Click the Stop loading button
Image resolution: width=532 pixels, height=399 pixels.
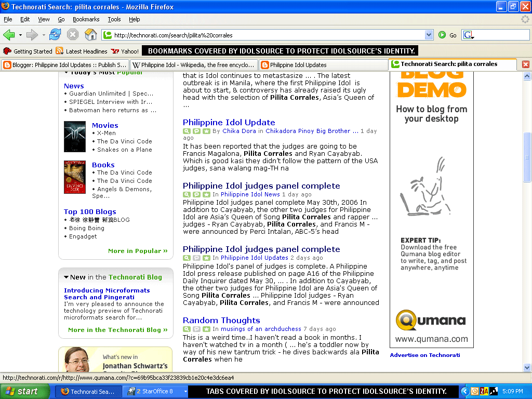tap(73, 35)
